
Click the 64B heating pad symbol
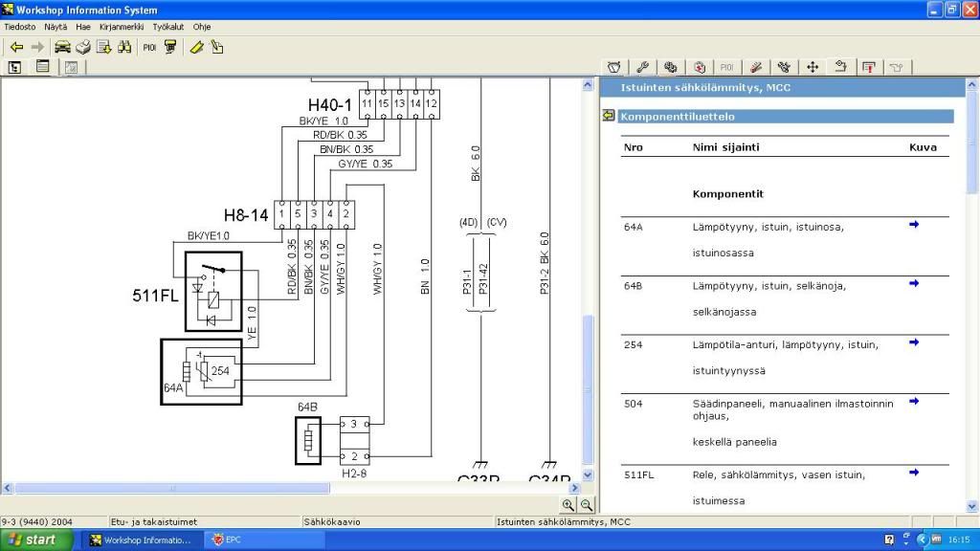tap(308, 440)
